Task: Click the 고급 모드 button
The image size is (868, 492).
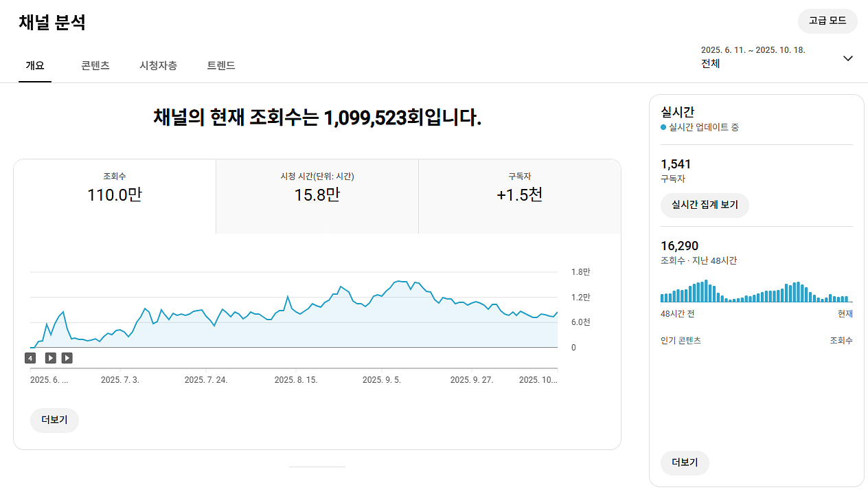Action: pos(827,21)
